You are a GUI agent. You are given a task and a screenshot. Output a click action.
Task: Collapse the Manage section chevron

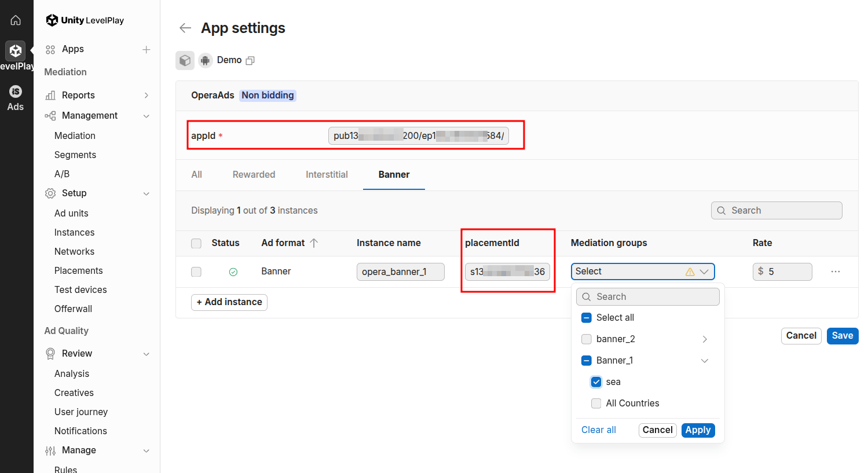click(x=147, y=450)
